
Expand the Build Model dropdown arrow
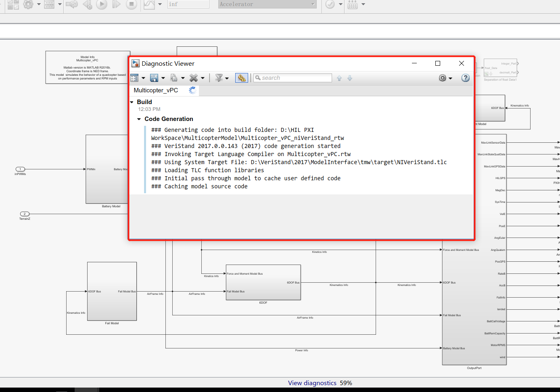click(x=363, y=4)
